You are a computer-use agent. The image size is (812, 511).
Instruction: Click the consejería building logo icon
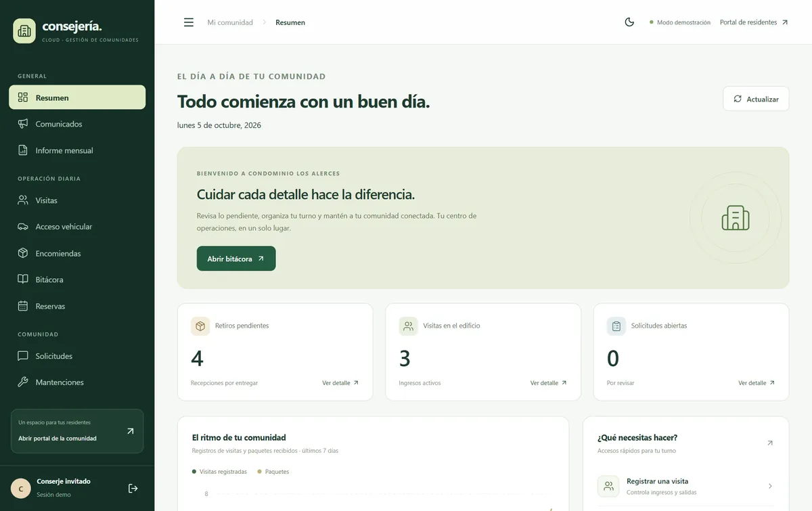point(24,30)
